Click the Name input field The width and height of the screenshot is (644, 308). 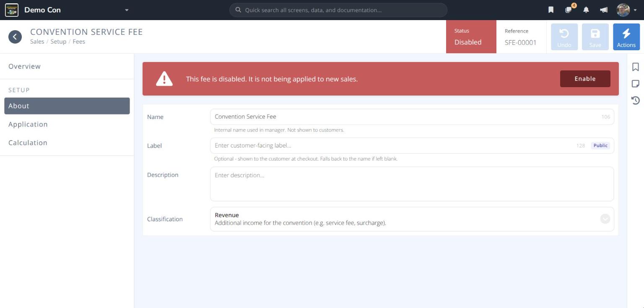click(412, 117)
